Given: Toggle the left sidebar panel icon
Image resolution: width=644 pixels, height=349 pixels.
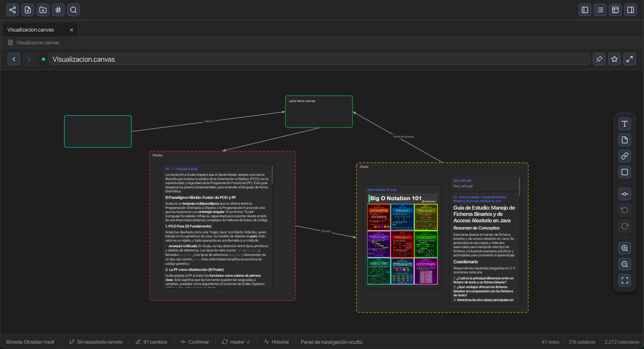Looking at the screenshot, I should (x=585, y=10).
